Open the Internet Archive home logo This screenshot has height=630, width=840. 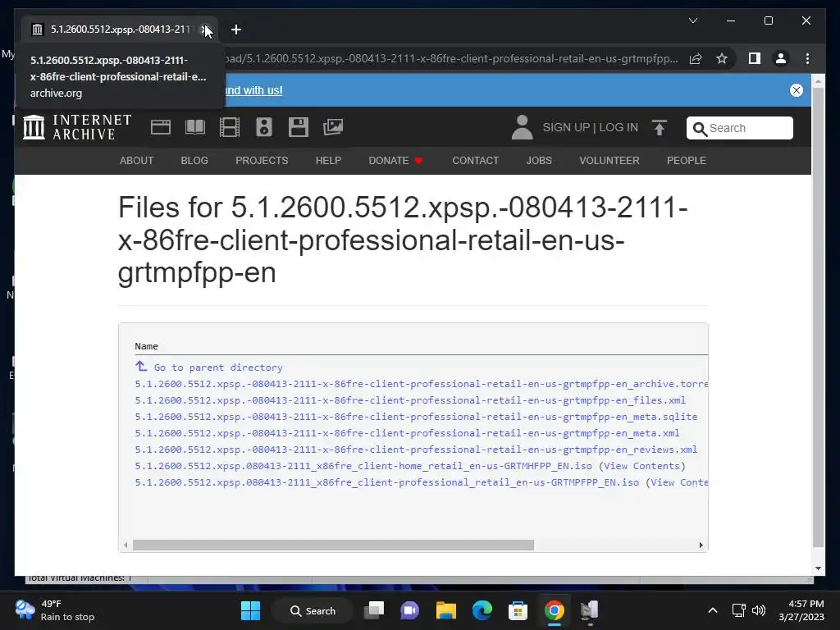pos(78,127)
